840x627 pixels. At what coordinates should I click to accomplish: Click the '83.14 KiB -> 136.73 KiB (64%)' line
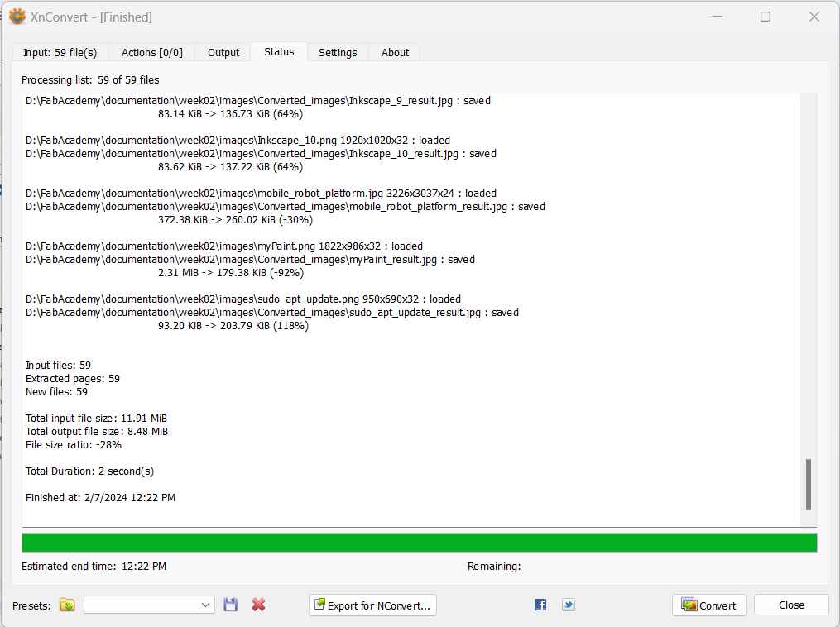[x=230, y=114]
